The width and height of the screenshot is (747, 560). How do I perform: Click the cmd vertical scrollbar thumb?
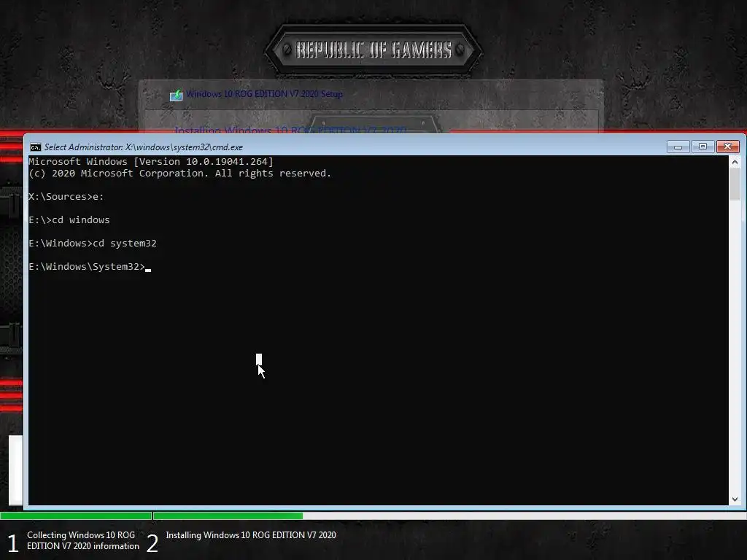[735, 184]
